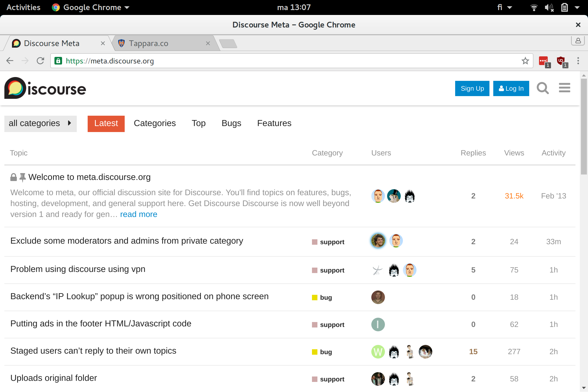Open the fi keyboard layout dropdown
The image size is (588, 392).
click(504, 7)
